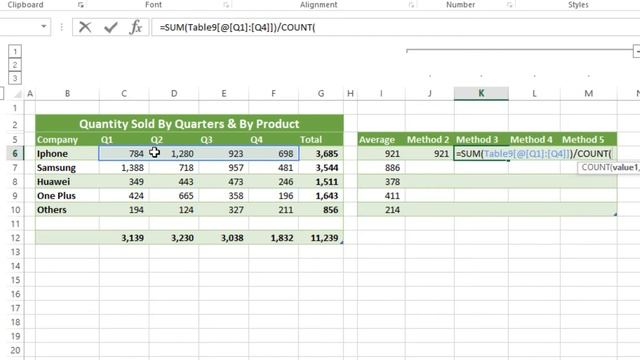This screenshot has width=640, height=360.
Task: Select column B header
Action: point(67,93)
